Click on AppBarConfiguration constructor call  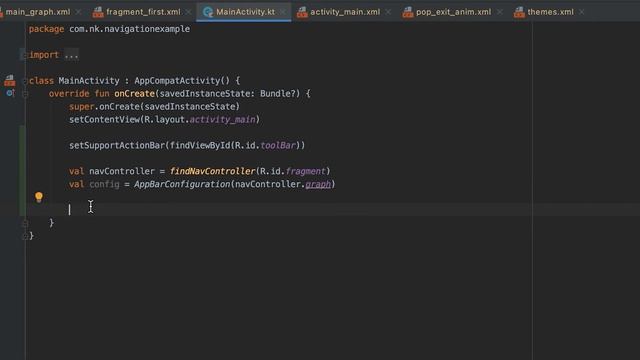182,184
